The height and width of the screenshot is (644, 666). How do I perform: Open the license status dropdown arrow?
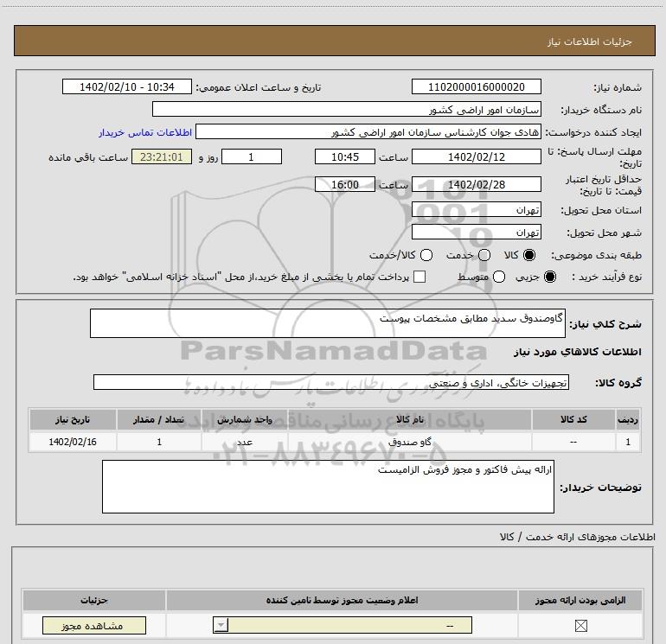[x=221, y=625]
